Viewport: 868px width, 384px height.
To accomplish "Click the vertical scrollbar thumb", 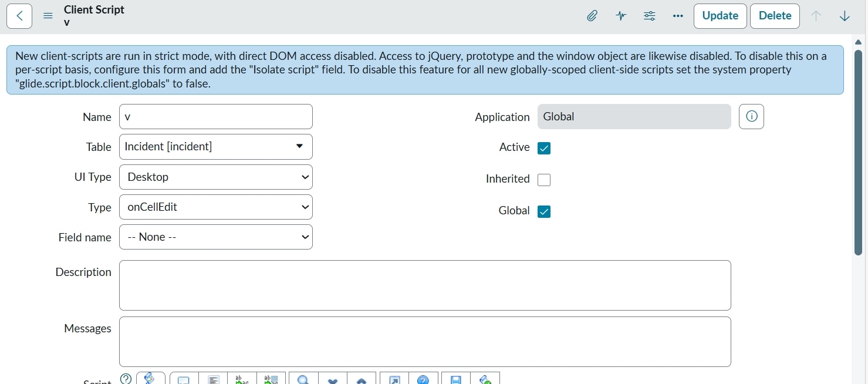I will click(858, 153).
